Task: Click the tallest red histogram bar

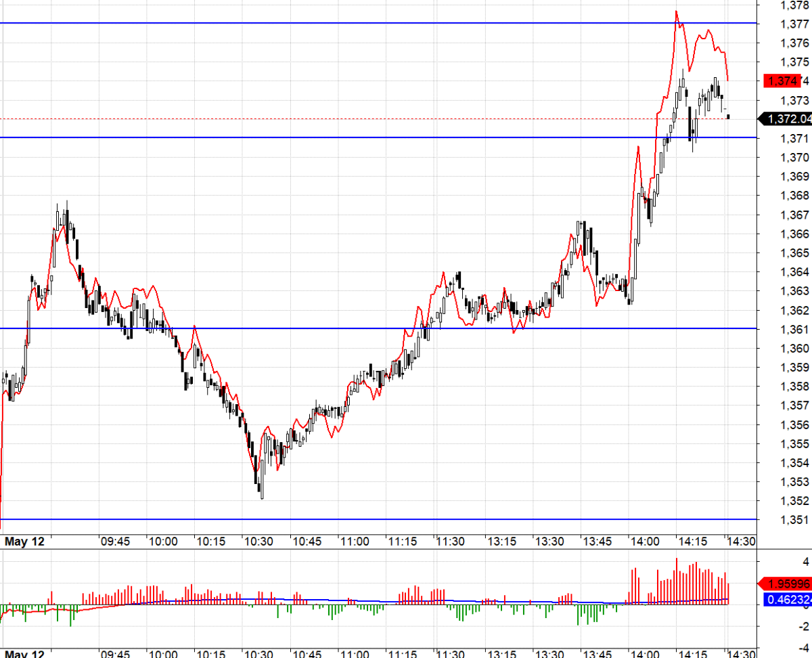Action: 677,582
